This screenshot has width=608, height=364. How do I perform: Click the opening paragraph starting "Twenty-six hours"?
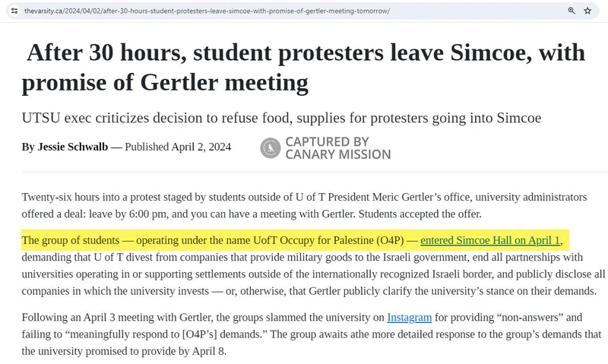pyautogui.click(x=304, y=205)
